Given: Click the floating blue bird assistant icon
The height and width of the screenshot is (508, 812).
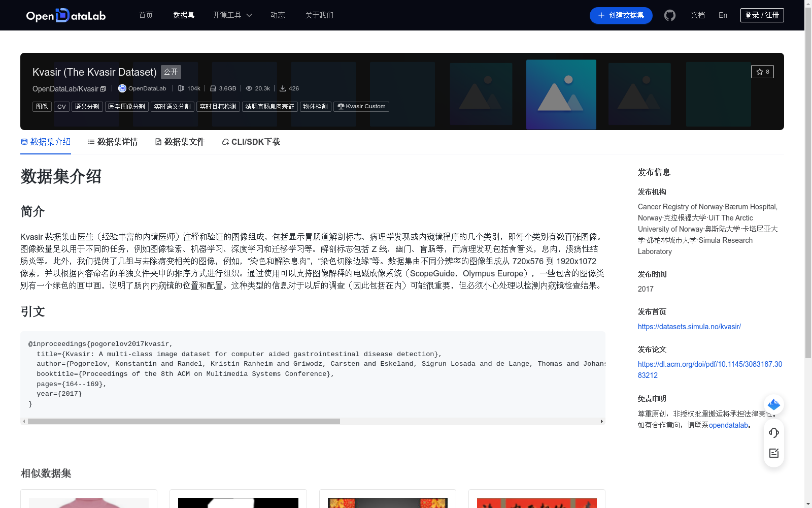Looking at the screenshot, I should click(x=774, y=404).
